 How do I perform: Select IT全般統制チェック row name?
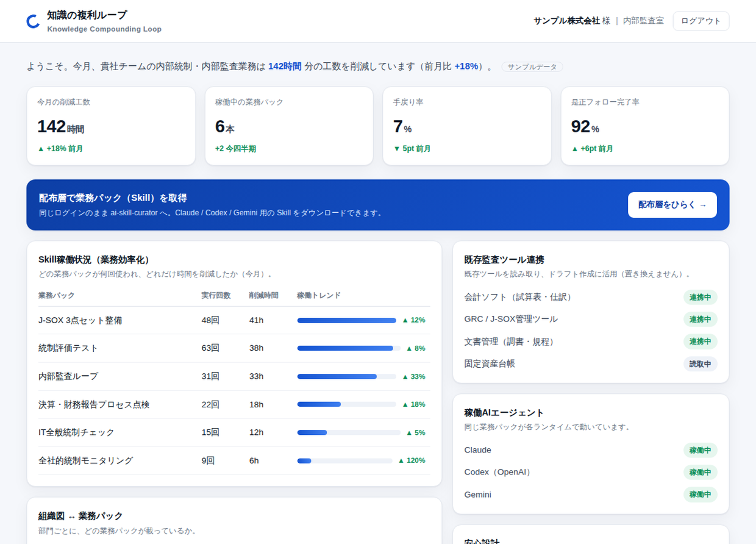pyautogui.click(x=76, y=432)
